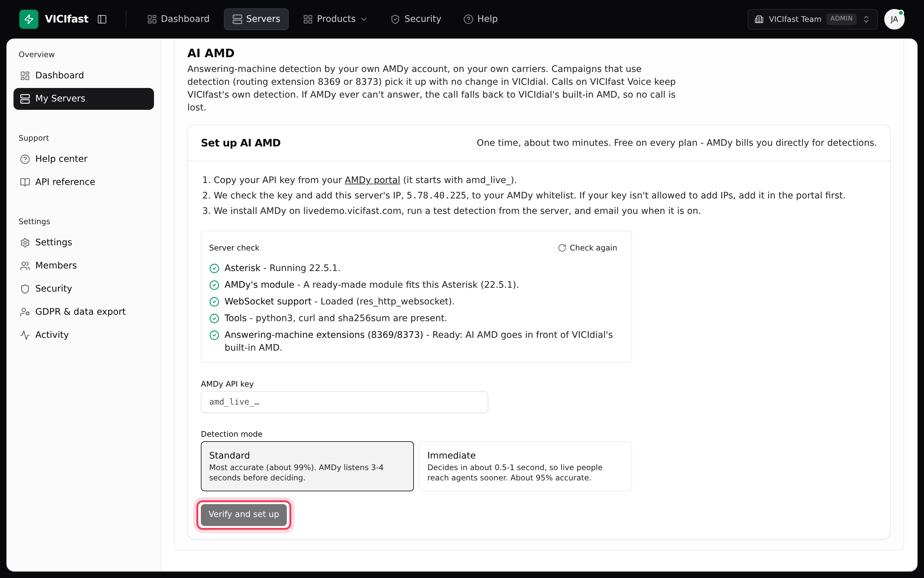Click the ADMIN role badge
The height and width of the screenshot is (578, 924).
841,19
